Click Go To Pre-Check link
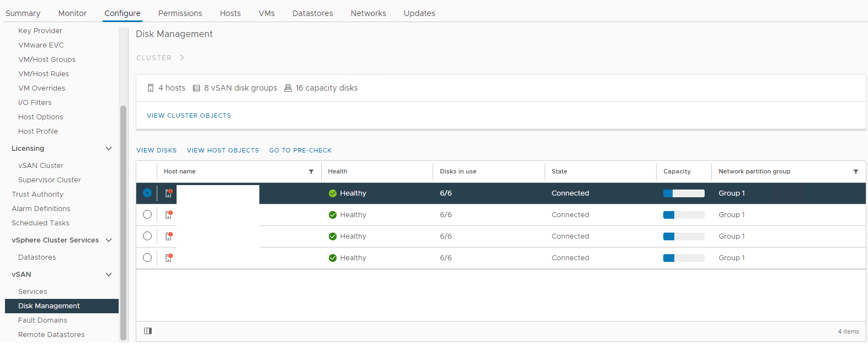 coord(300,150)
